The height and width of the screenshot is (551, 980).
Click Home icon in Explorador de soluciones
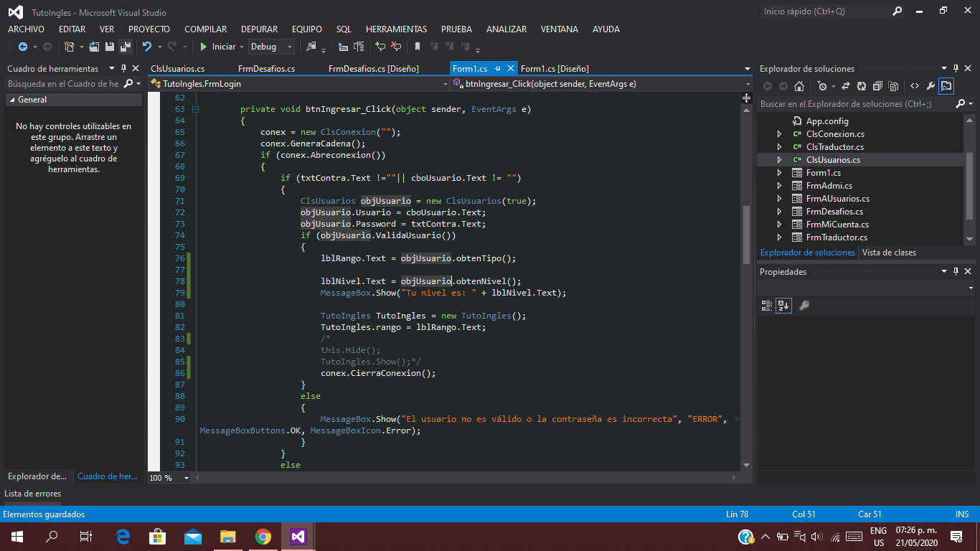click(799, 86)
